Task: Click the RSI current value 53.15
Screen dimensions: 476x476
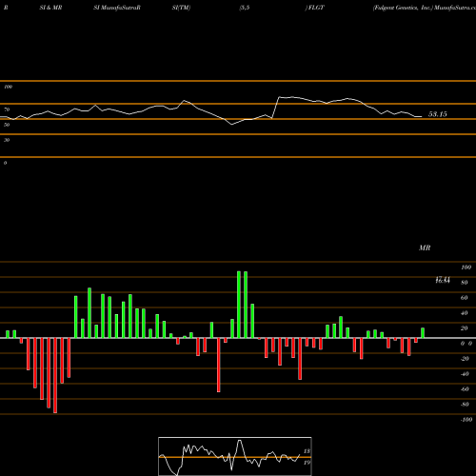Action: tap(437, 114)
